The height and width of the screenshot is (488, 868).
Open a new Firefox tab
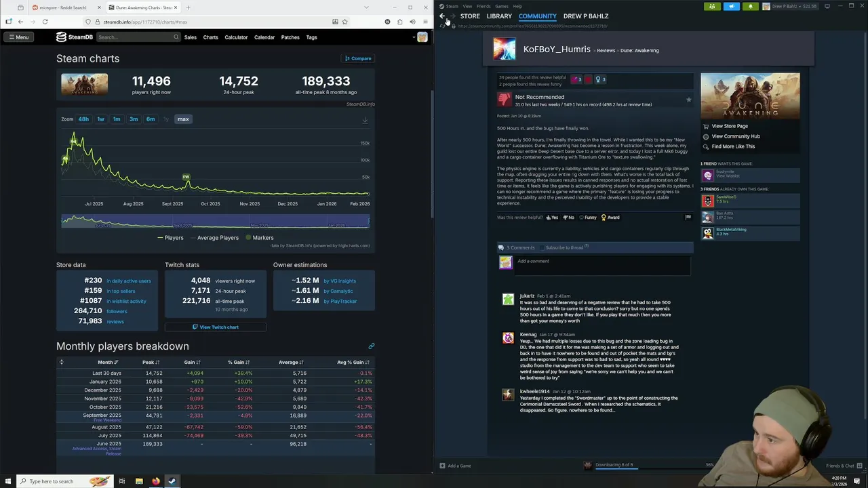[x=189, y=7]
